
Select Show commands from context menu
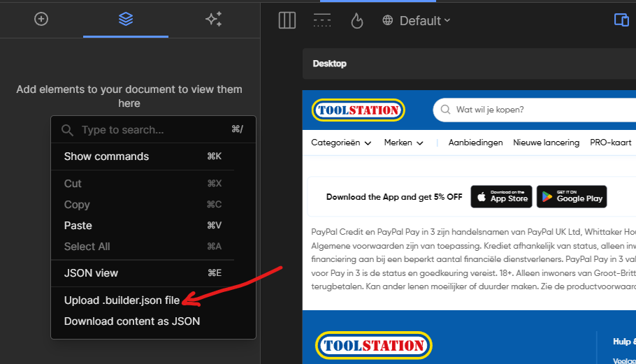tap(106, 156)
